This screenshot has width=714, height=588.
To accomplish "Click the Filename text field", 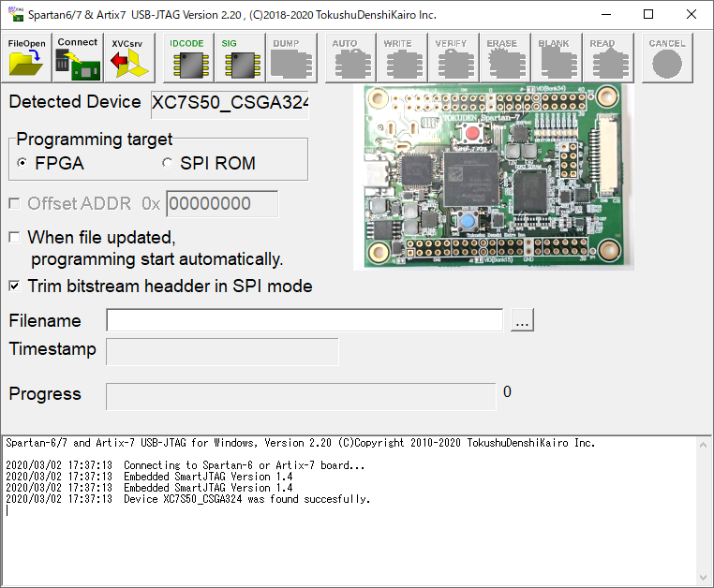I will click(305, 320).
